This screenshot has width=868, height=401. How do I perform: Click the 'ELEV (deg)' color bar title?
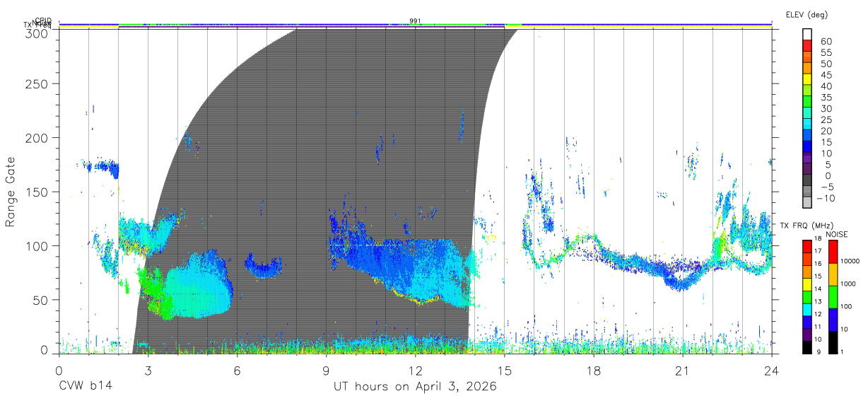point(807,14)
